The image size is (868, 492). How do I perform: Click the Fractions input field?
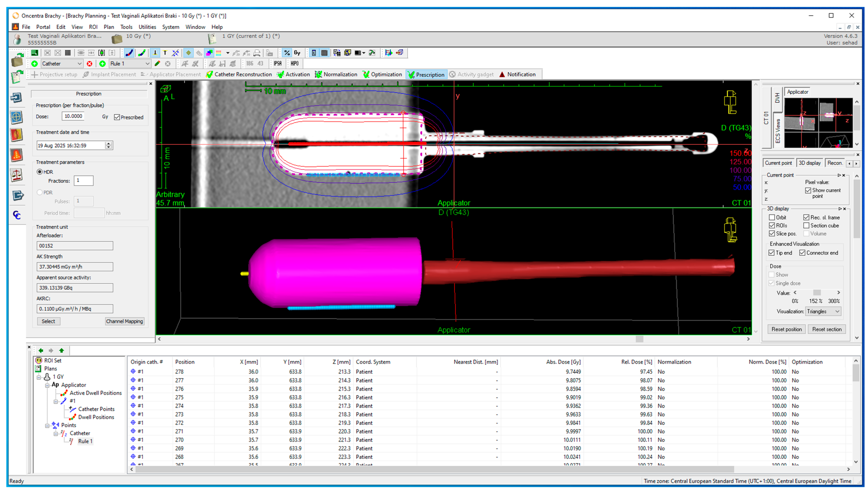(83, 181)
